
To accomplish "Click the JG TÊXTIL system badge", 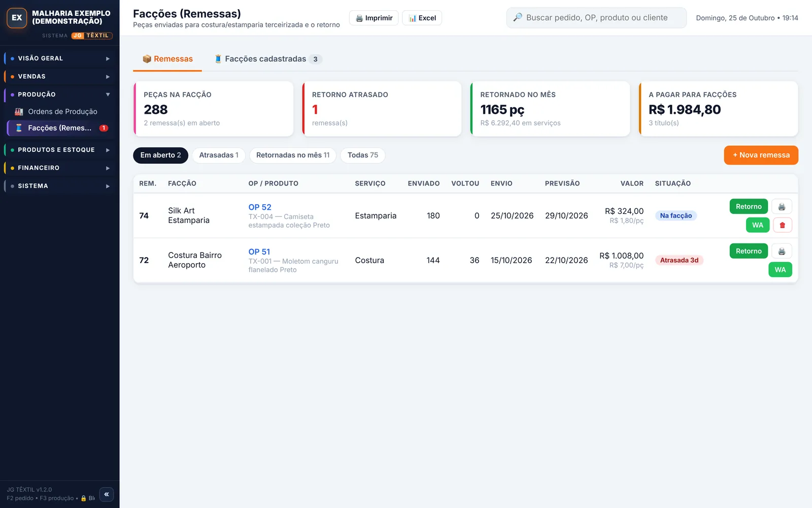I will [x=92, y=36].
